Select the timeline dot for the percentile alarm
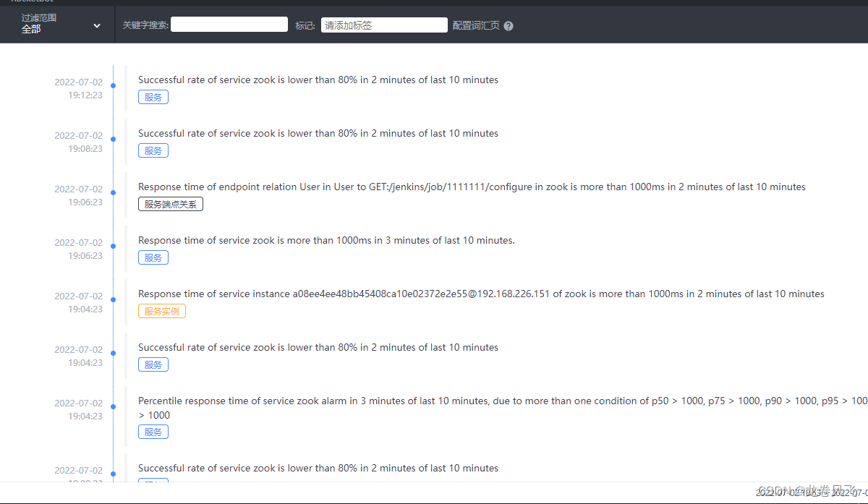This screenshot has height=504, width=868. [114, 407]
